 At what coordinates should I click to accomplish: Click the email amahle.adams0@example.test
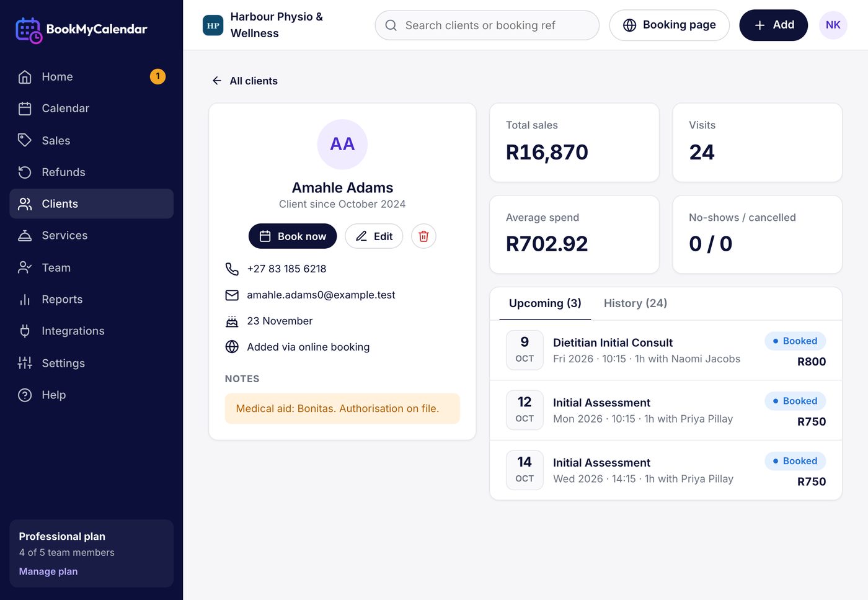coord(321,295)
